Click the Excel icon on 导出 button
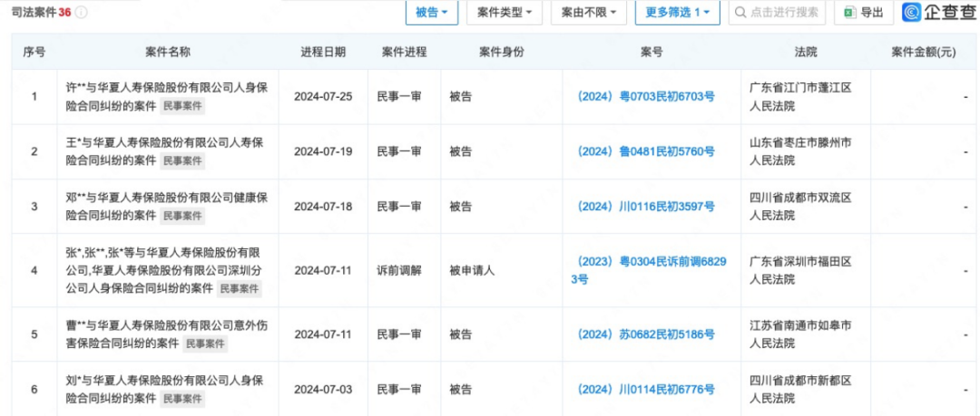Viewport: 980px width, 416px height. tap(849, 13)
